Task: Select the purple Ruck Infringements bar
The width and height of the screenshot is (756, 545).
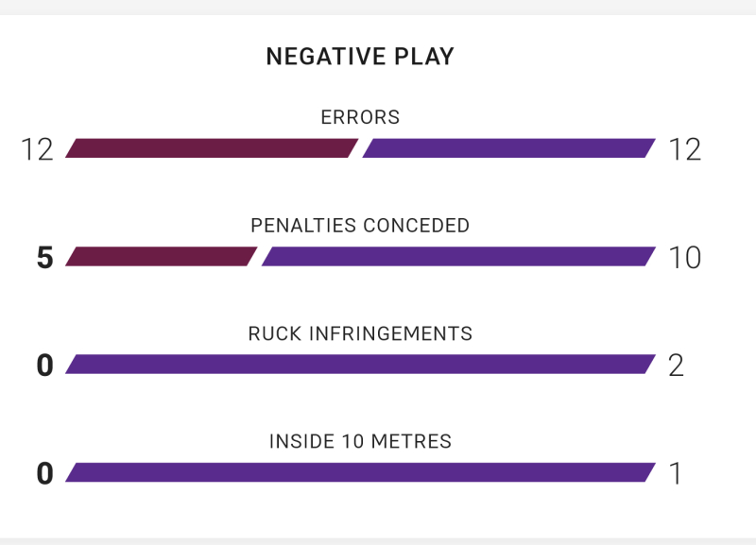Action: (x=360, y=365)
